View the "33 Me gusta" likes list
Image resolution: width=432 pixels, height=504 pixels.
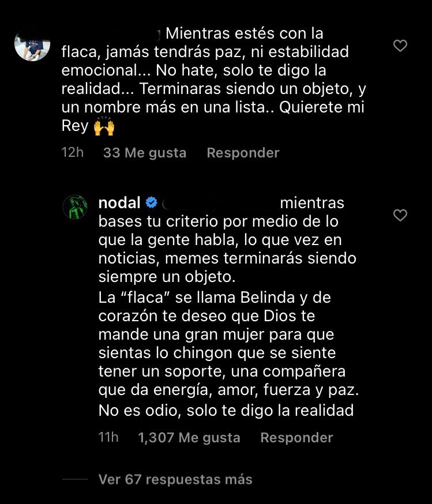tap(145, 153)
